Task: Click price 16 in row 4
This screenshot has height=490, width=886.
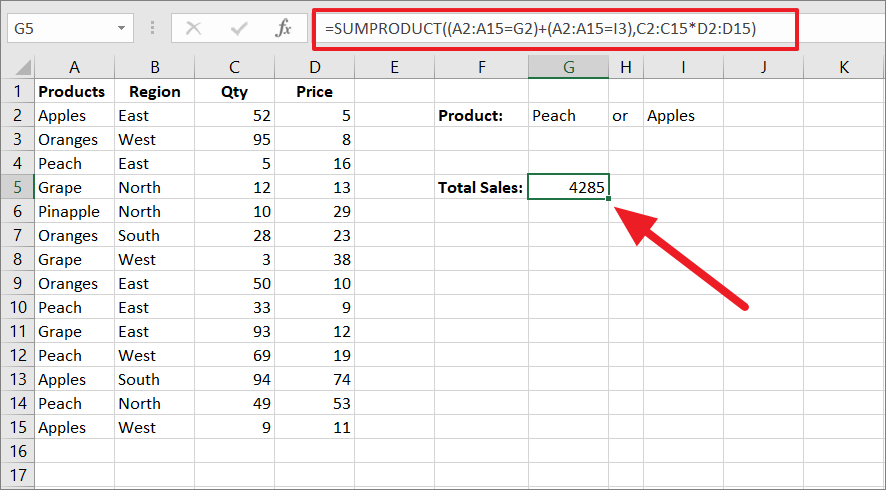Action: [315, 163]
